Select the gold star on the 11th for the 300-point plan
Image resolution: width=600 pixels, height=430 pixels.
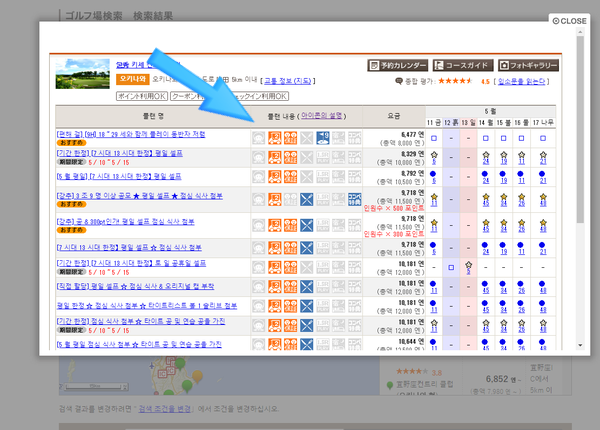434,223
